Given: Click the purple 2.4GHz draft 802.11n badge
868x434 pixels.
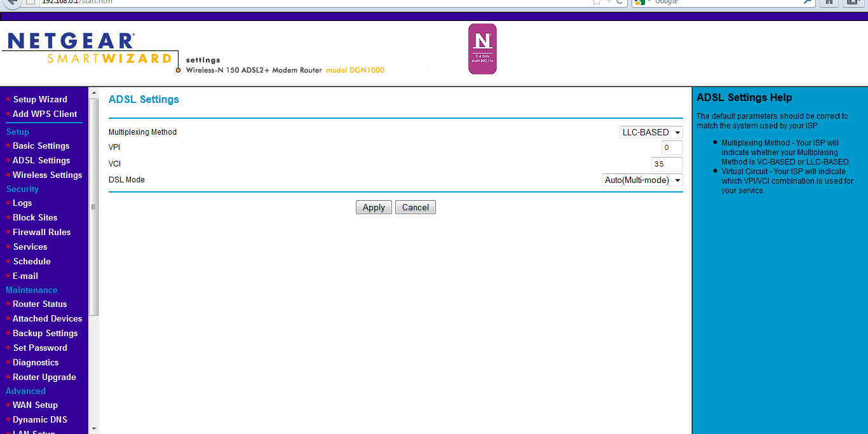Looking at the screenshot, I should [482, 48].
